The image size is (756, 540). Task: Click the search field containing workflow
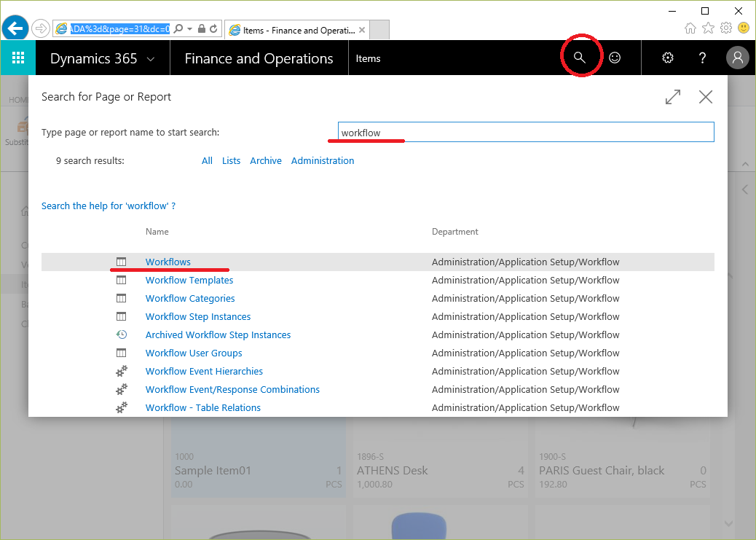pos(526,132)
